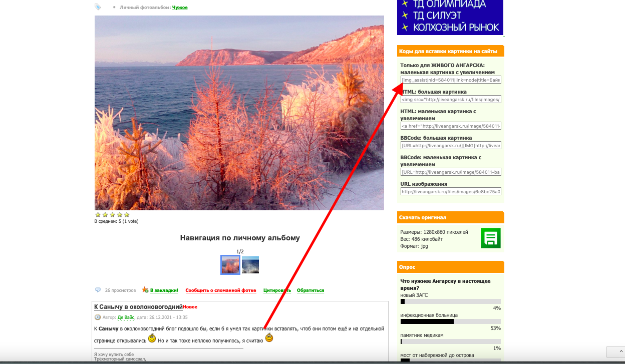Click the В закладки! link

point(164,290)
